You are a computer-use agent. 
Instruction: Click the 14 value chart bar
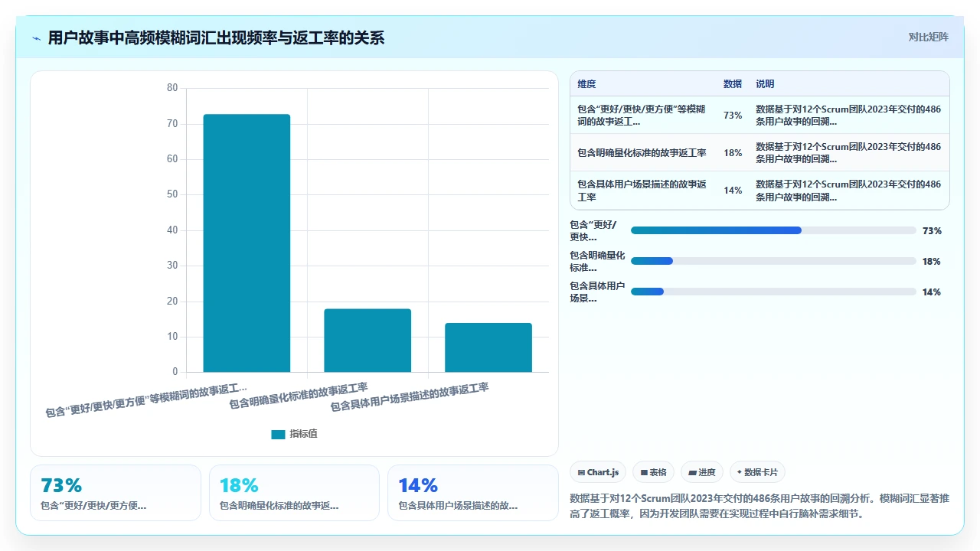[x=488, y=347]
